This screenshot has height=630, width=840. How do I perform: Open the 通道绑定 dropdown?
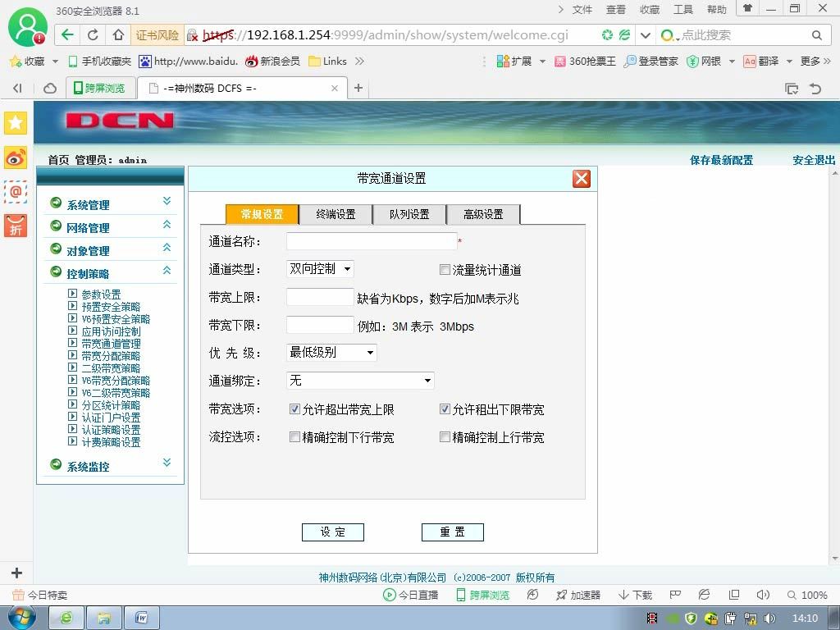click(x=360, y=381)
